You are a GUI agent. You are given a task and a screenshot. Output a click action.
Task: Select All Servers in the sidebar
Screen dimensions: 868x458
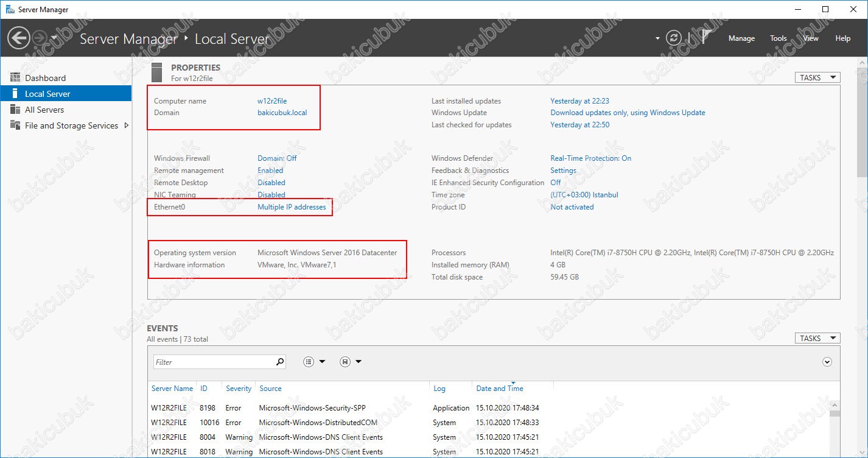click(66, 110)
